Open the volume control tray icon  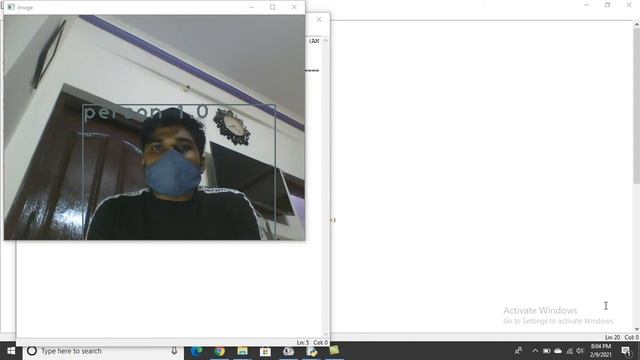(x=580, y=351)
